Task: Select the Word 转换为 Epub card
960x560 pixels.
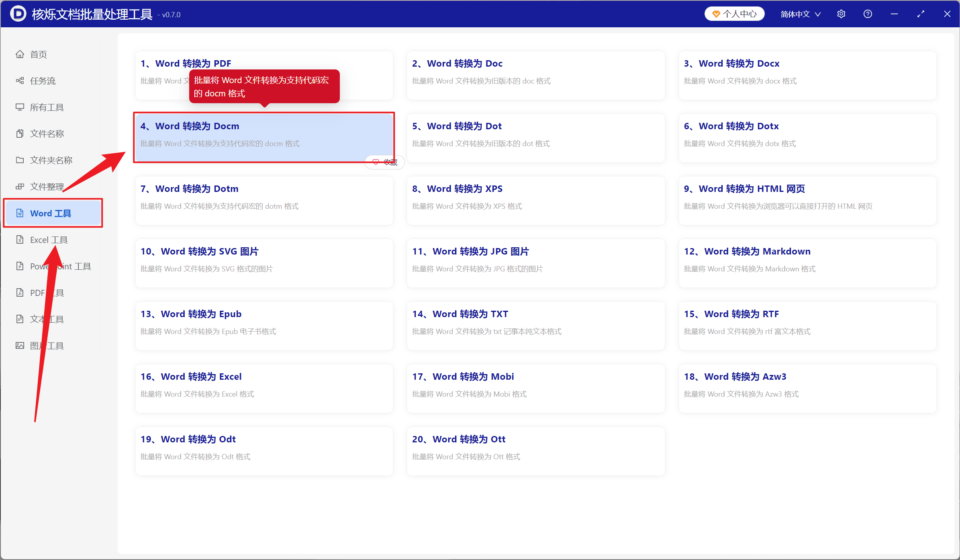Action: (264, 326)
